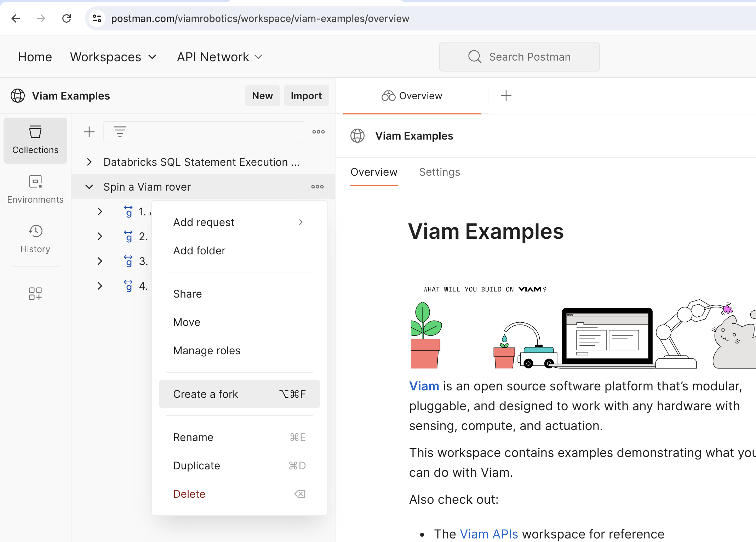Choose Duplicate in the context menu

(x=240, y=465)
